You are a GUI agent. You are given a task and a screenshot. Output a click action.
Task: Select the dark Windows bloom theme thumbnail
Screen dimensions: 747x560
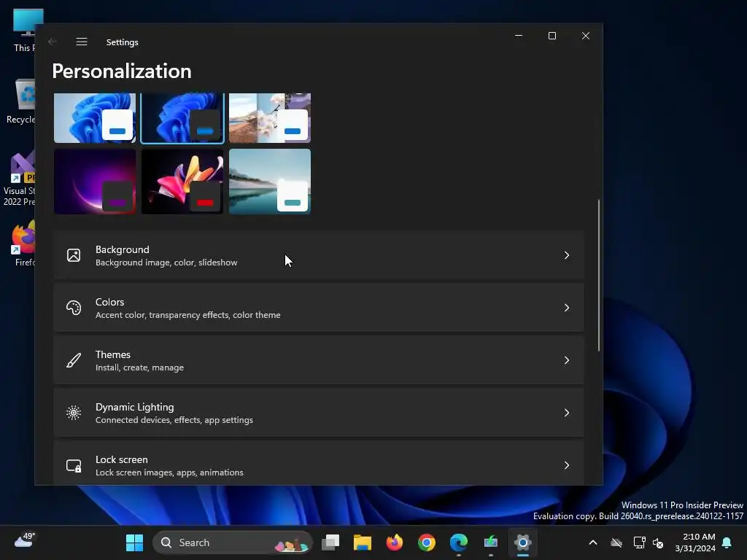coord(182,117)
